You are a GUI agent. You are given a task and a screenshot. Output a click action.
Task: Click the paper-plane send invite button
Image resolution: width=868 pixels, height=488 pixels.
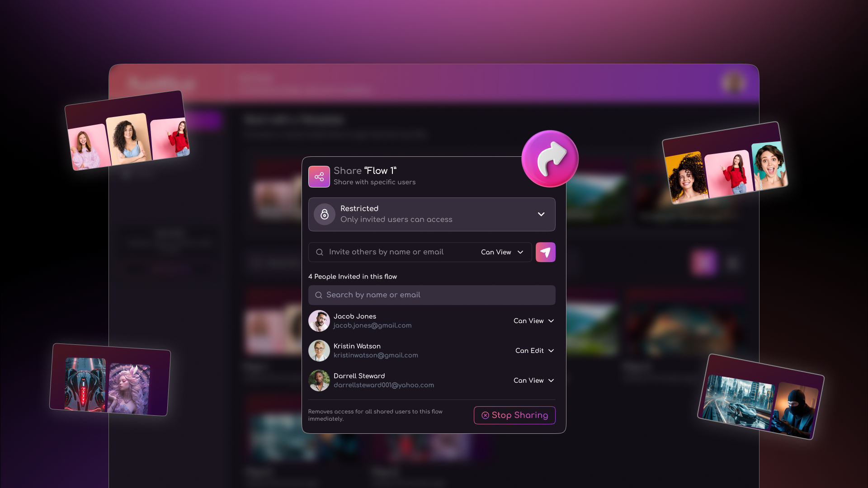pyautogui.click(x=545, y=252)
